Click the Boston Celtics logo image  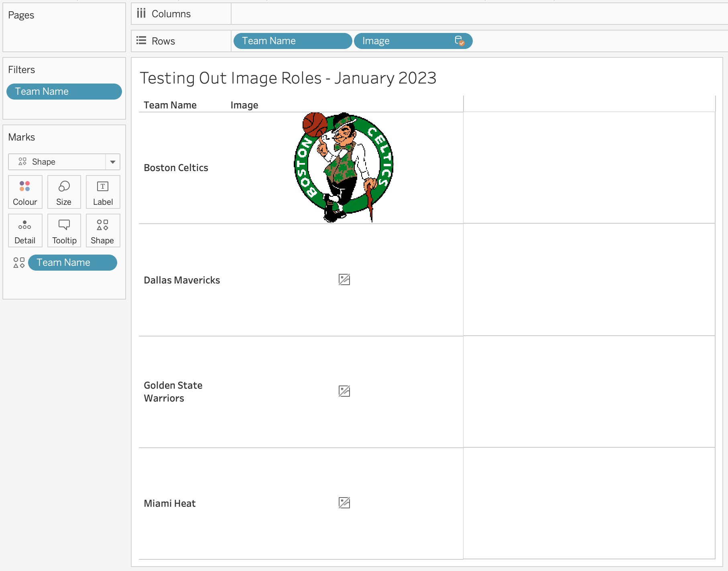pos(344,167)
